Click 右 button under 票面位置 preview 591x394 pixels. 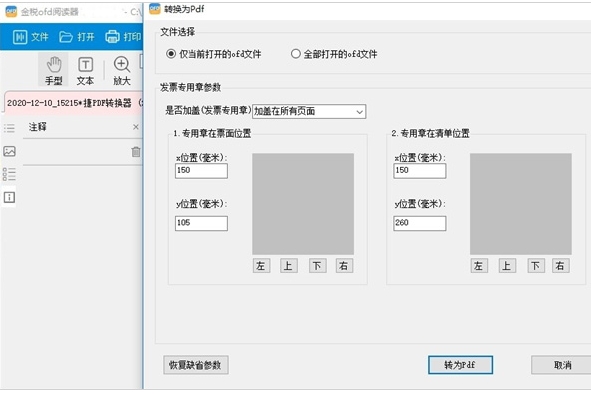coord(344,266)
